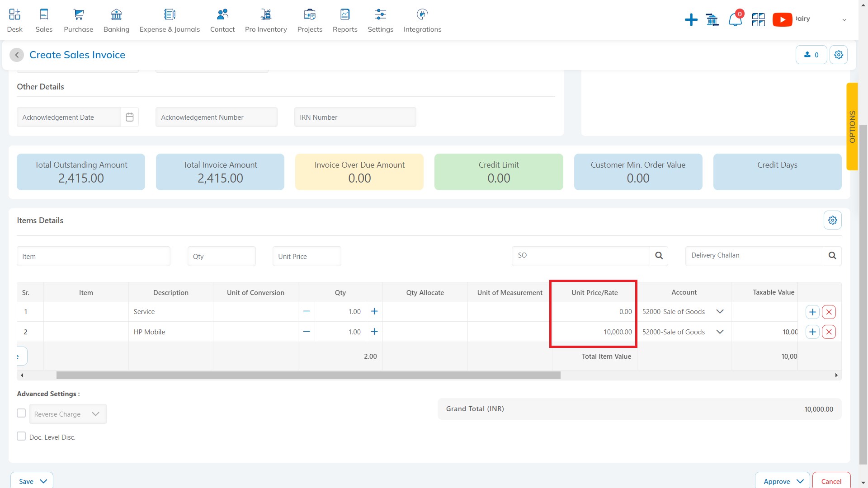Check the leftmost Advanced Settings checkbox
868x488 pixels.
click(21, 413)
